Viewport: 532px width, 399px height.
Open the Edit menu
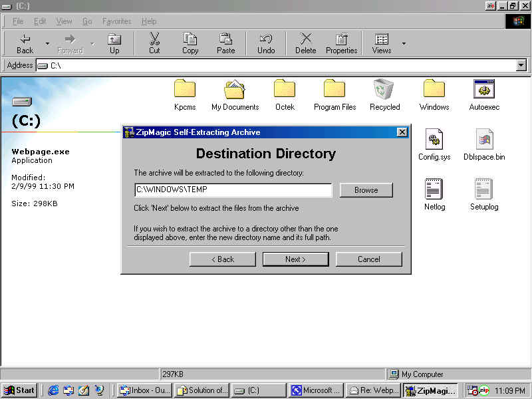tap(39, 21)
